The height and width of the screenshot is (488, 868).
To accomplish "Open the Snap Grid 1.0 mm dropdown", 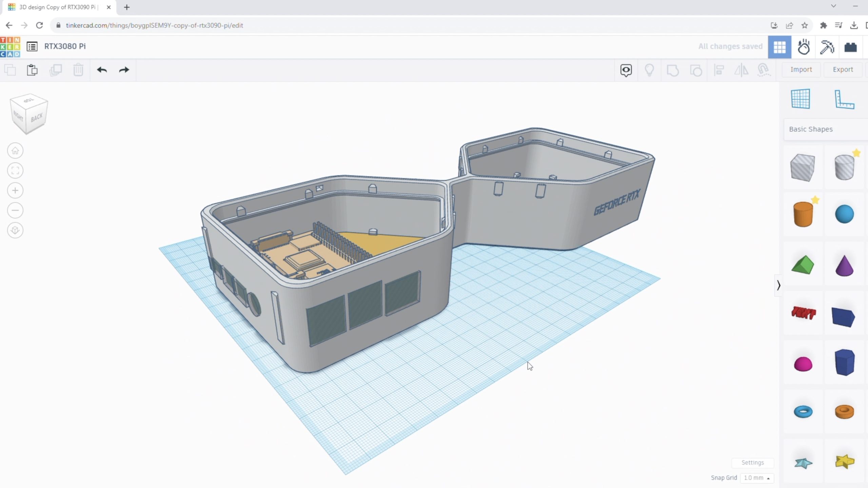I will (x=756, y=478).
